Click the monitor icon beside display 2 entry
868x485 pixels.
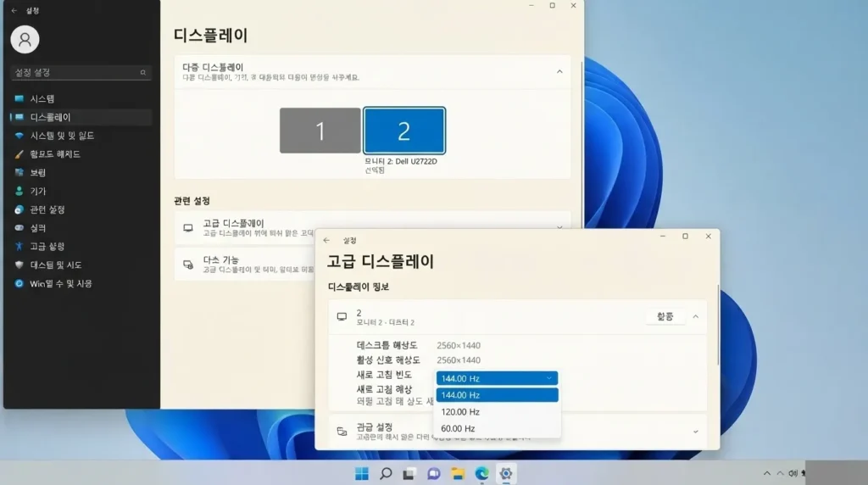[x=342, y=316]
